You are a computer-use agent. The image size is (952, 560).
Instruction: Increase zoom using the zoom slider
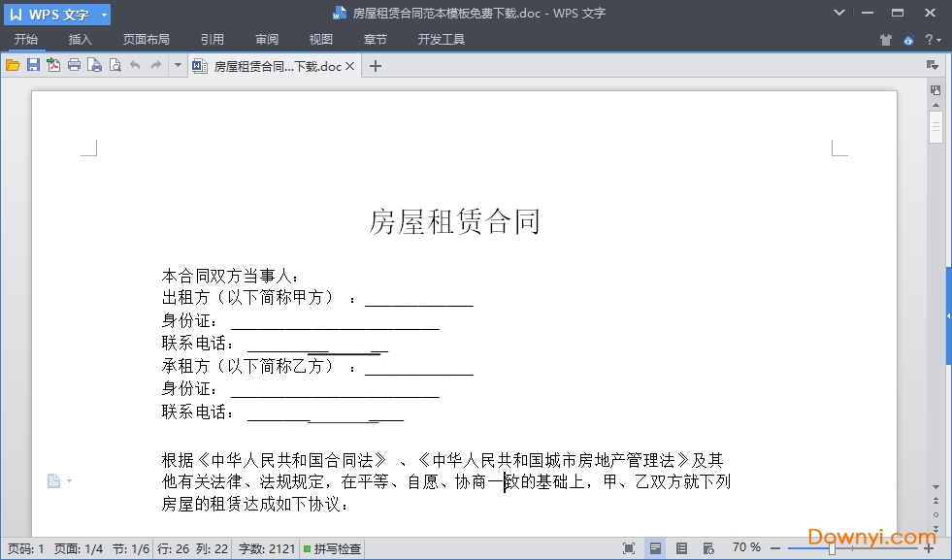point(929,548)
